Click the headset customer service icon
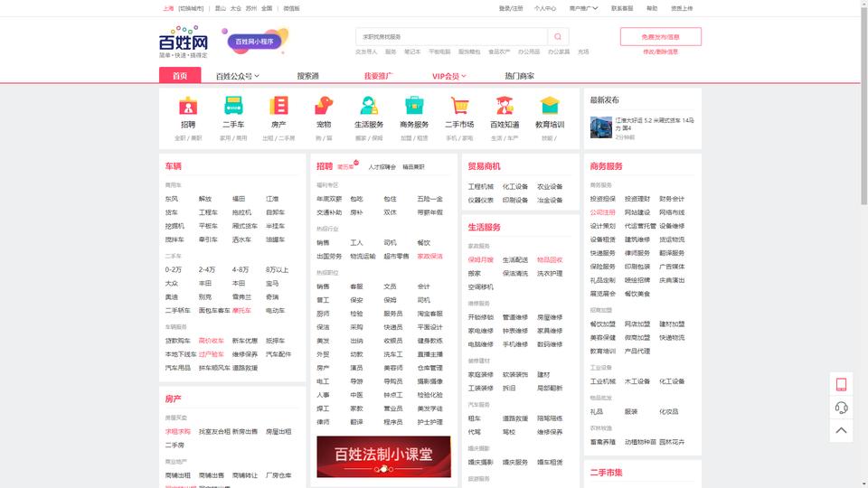The image size is (868, 488). (841, 408)
